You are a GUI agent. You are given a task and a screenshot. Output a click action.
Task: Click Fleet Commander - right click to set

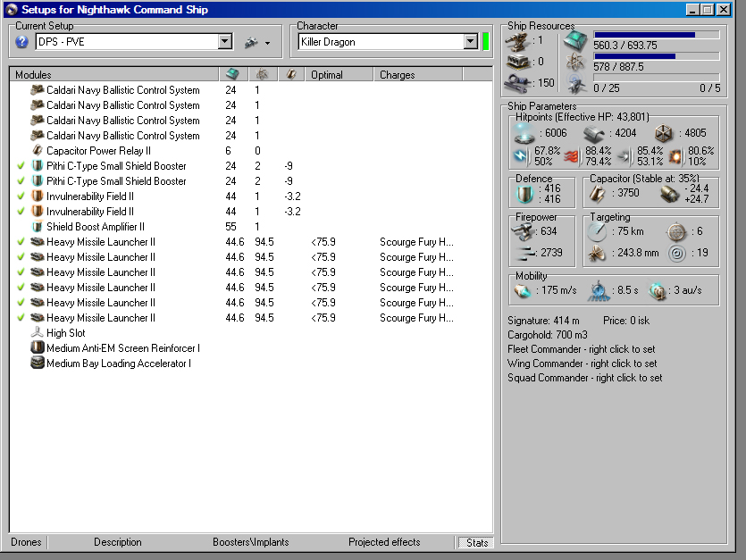(x=582, y=349)
